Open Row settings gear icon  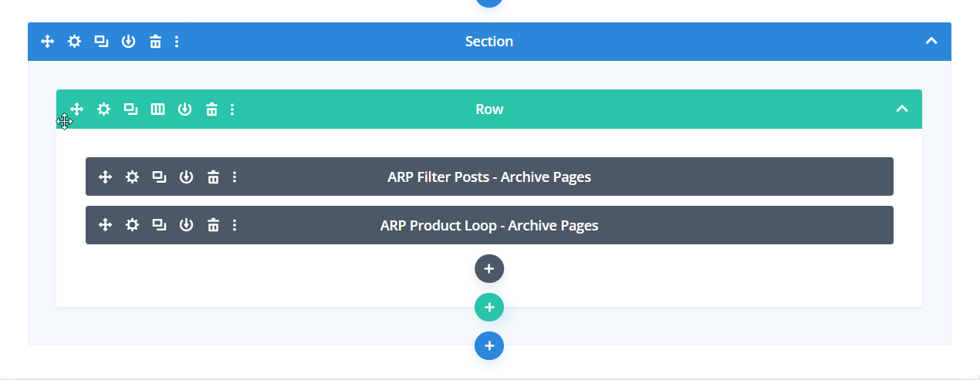(x=103, y=109)
